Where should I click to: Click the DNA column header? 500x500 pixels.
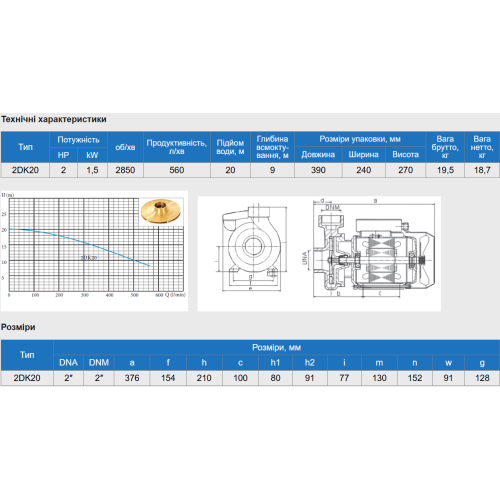click(68, 363)
